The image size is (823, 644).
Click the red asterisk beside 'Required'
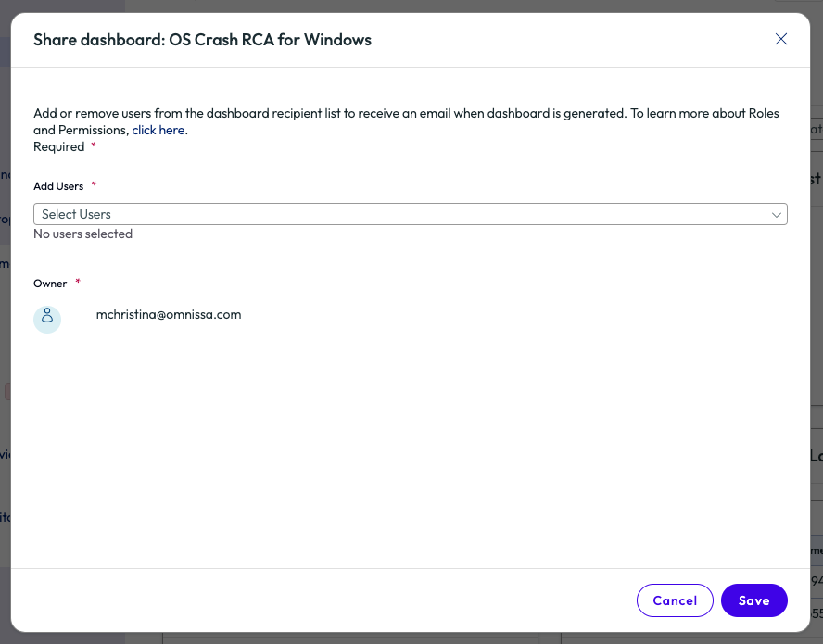(x=93, y=146)
